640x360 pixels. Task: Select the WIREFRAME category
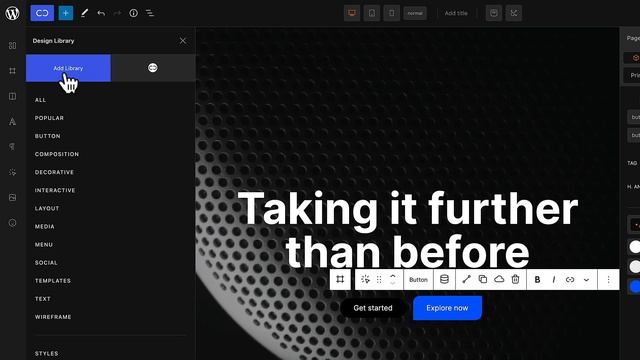tap(53, 317)
